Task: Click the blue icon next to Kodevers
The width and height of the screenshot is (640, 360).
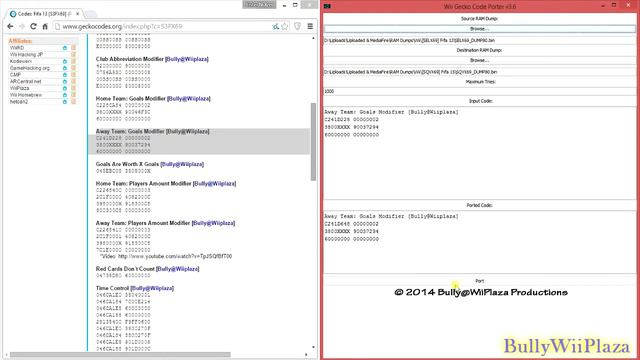Action: (x=64, y=61)
